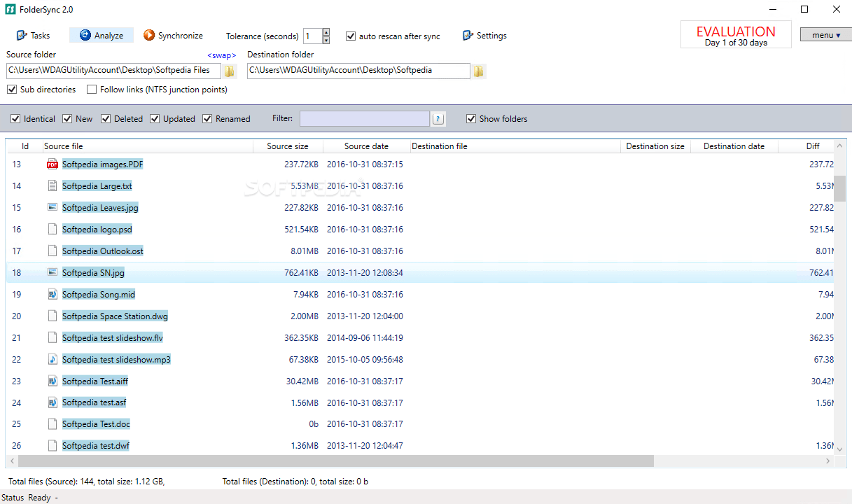This screenshot has height=504, width=852.
Task: Sort by Source file column
Action: point(147,146)
